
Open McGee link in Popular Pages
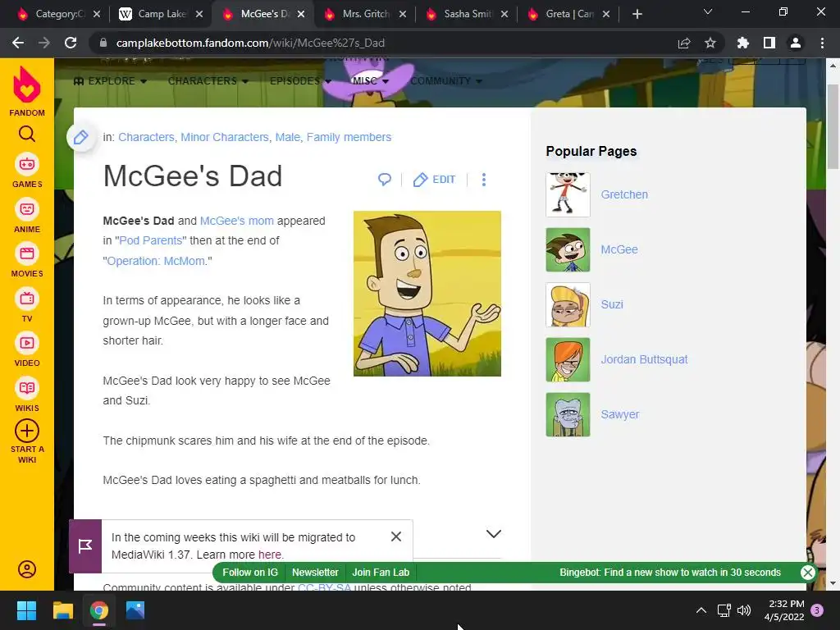tap(619, 249)
